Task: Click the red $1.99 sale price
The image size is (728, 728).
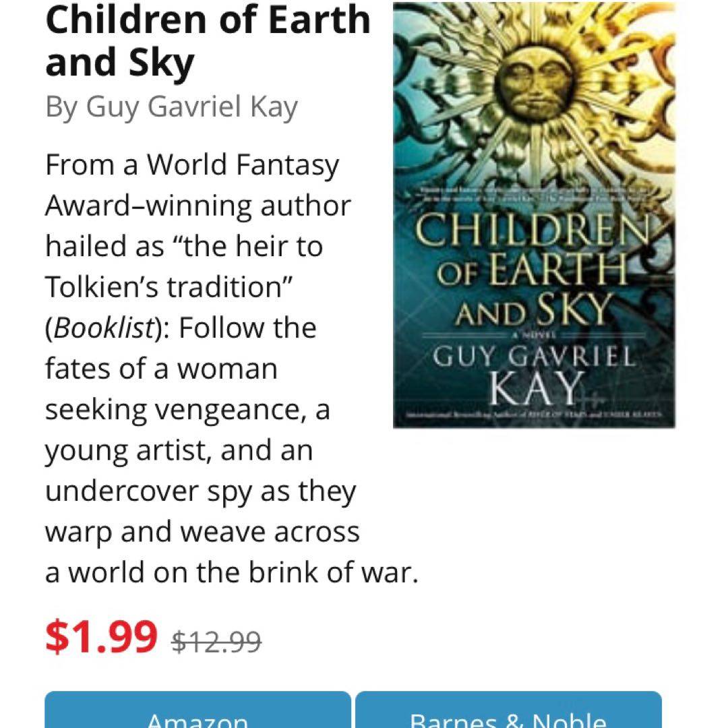Action: coord(101,636)
